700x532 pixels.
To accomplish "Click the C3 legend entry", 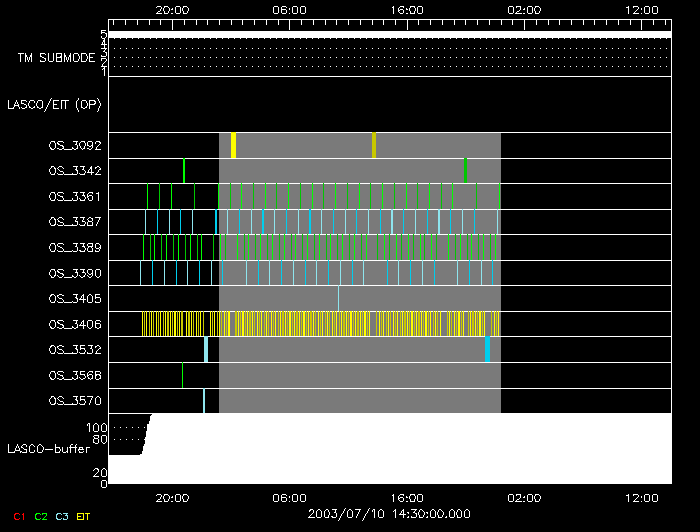I will coord(63,516).
